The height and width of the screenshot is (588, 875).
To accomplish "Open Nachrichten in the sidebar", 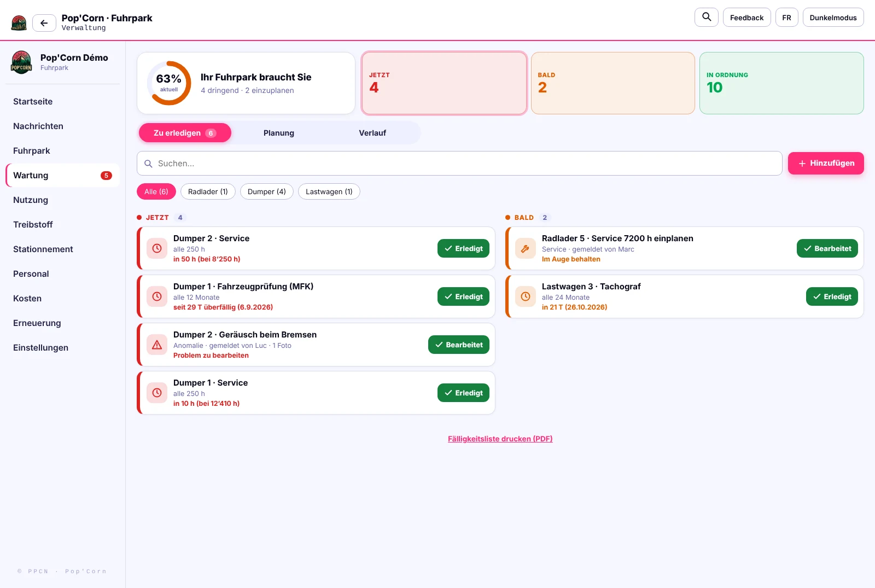I will (x=62, y=126).
